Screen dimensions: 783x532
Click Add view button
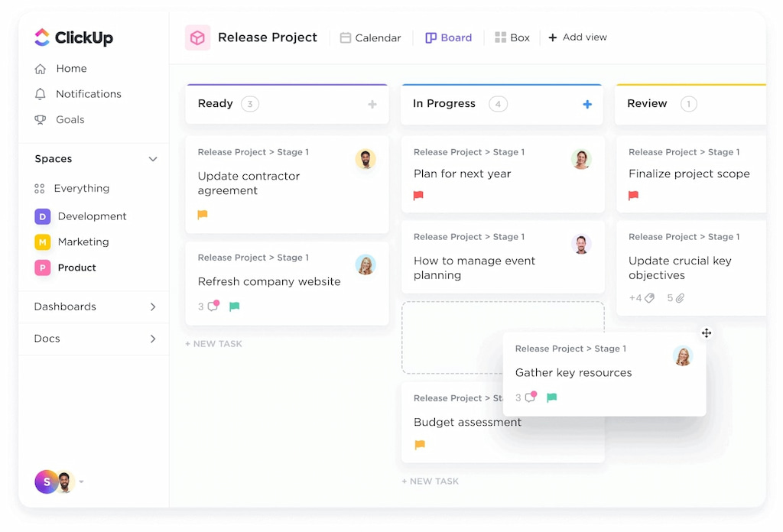[577, 37]
